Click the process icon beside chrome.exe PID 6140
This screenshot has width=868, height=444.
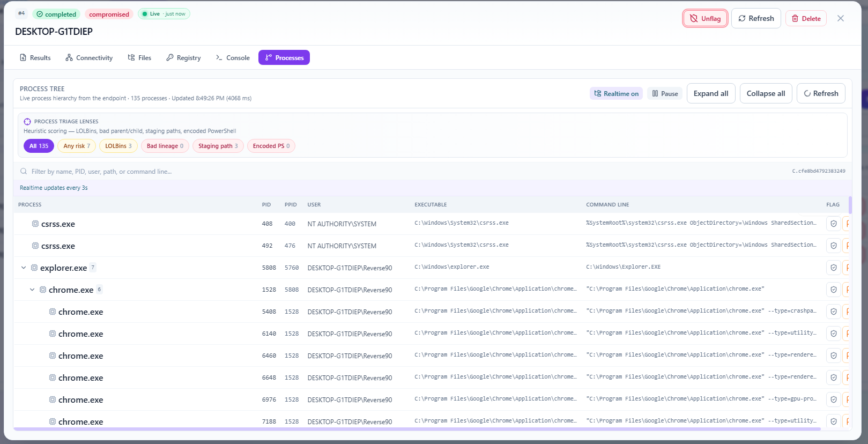tap(52, 334)
